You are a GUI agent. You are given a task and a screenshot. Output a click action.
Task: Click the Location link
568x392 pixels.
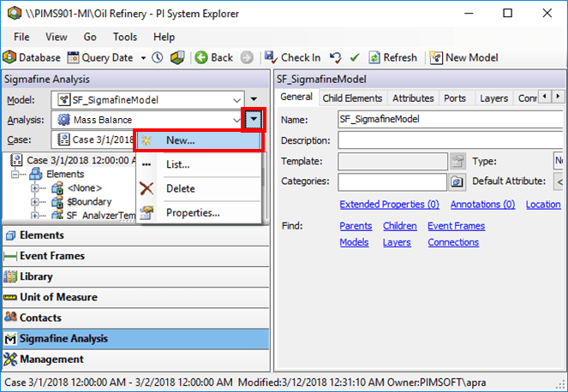(x=543, y=205)
